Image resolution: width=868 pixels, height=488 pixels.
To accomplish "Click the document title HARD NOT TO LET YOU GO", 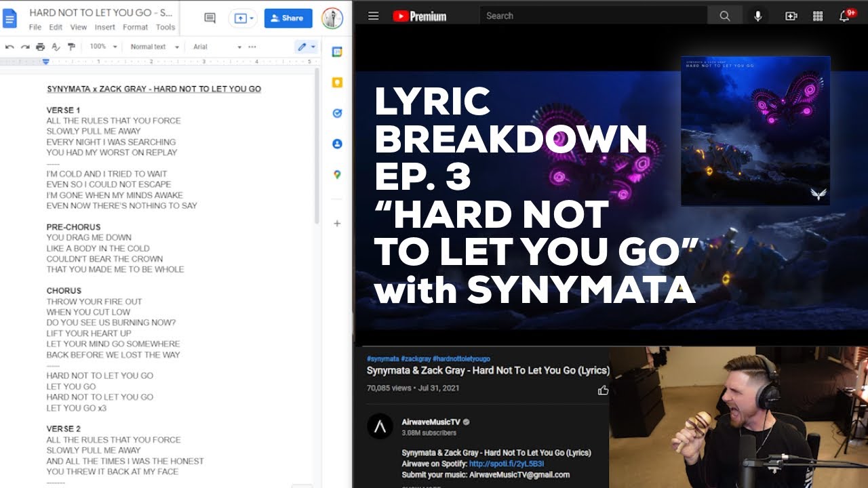I will coord(101,13).
